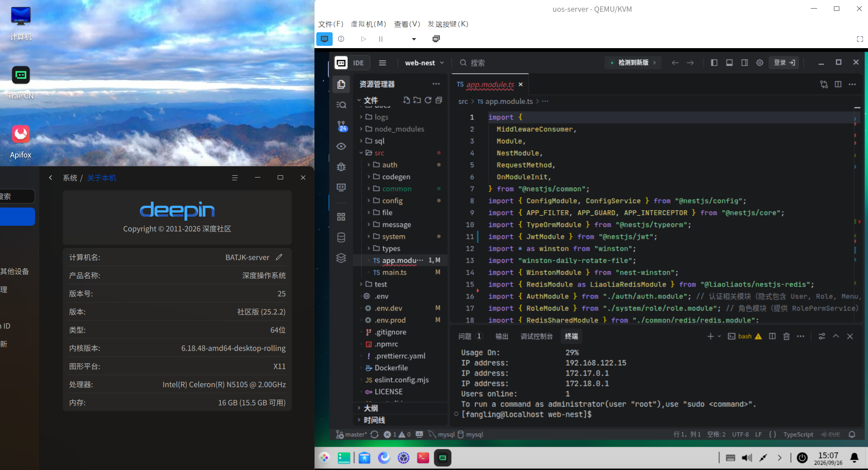Split the editor to the right
This screenshot has width=868, height=470.
pos(838,84)
